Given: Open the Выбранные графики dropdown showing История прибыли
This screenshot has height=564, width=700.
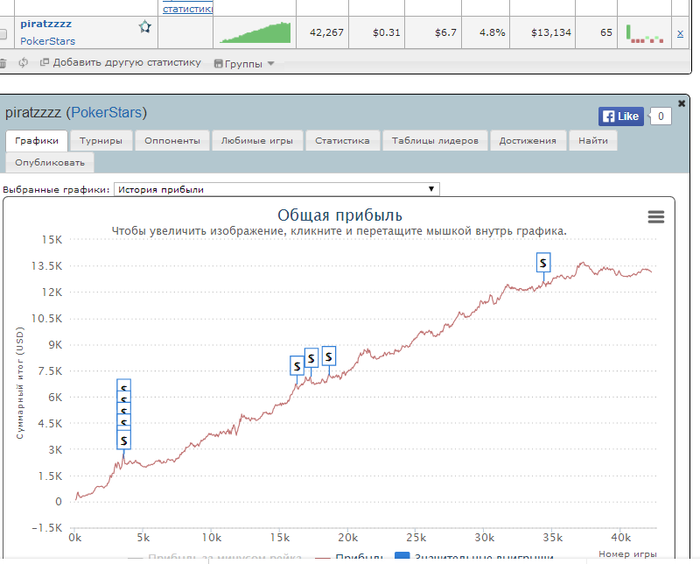Looking at the screenshot, I should pyautogui.click(x=277, y=189).
